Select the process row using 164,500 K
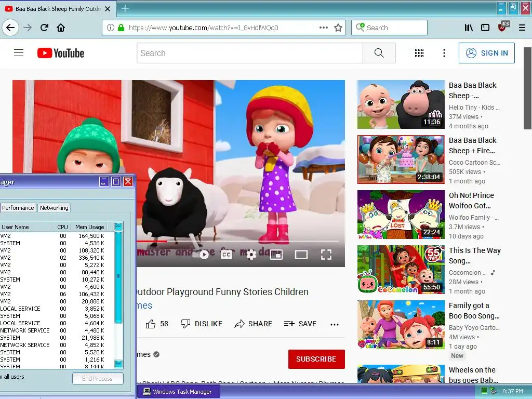This screenshot has height=399, width=532. coord(52,236)
